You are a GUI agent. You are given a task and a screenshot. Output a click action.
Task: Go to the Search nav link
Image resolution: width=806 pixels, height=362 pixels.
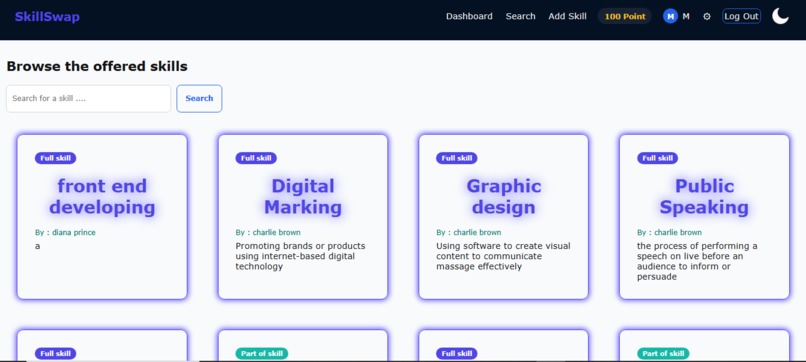click(x=520, y=16)
